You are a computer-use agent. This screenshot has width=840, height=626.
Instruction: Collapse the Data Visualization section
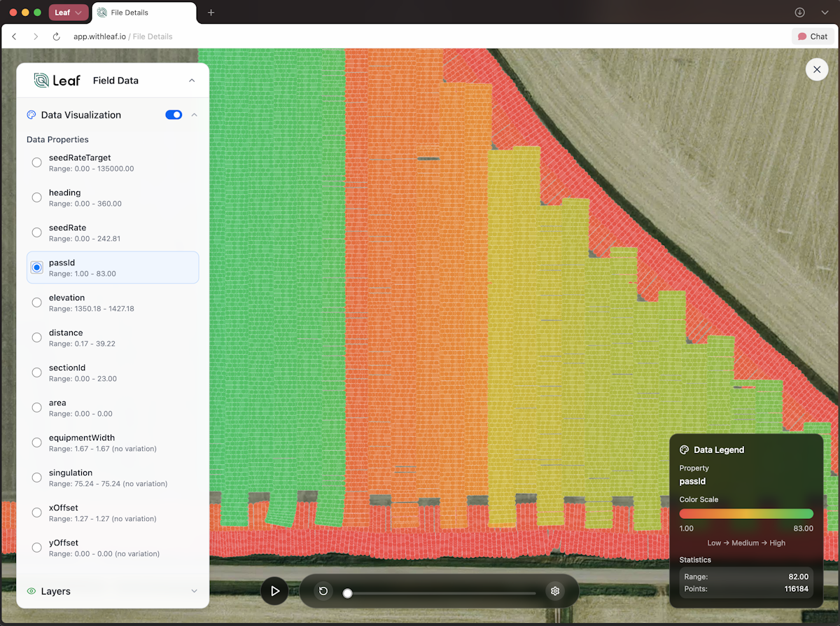[195, 115]
